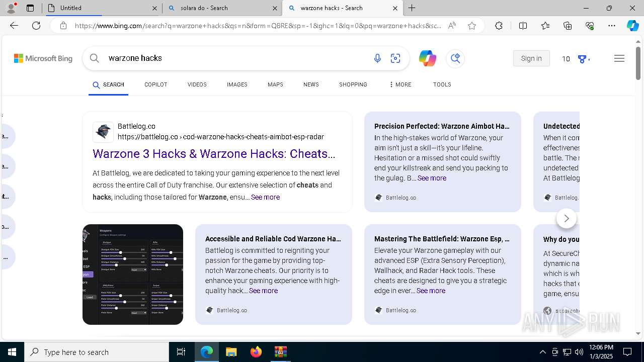Image resolution: width=644 pixels, height=362 pixels.
Task: Open new tab with plus button
Action: click(412, 8)
